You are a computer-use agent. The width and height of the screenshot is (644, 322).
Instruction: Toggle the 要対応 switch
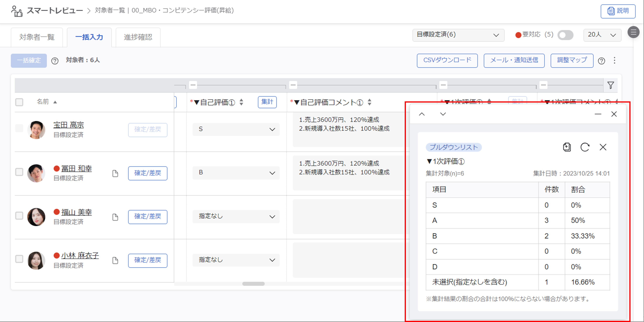pyautogui.click(x=565, y=35)
